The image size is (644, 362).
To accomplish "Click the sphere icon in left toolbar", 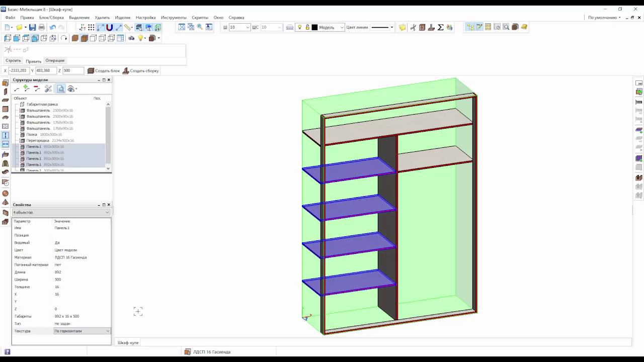I will click(6, 194).
